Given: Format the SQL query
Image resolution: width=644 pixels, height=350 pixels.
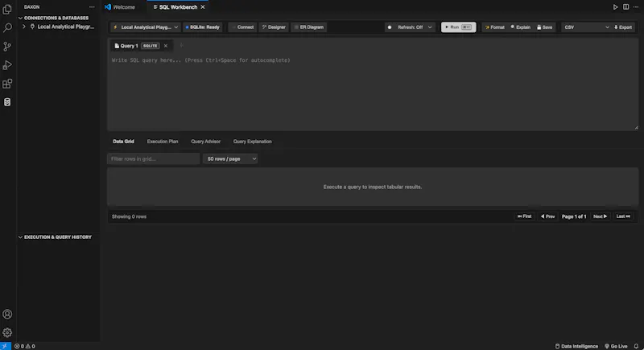Looking at the screenshot, I should click(x=494, y=27).
